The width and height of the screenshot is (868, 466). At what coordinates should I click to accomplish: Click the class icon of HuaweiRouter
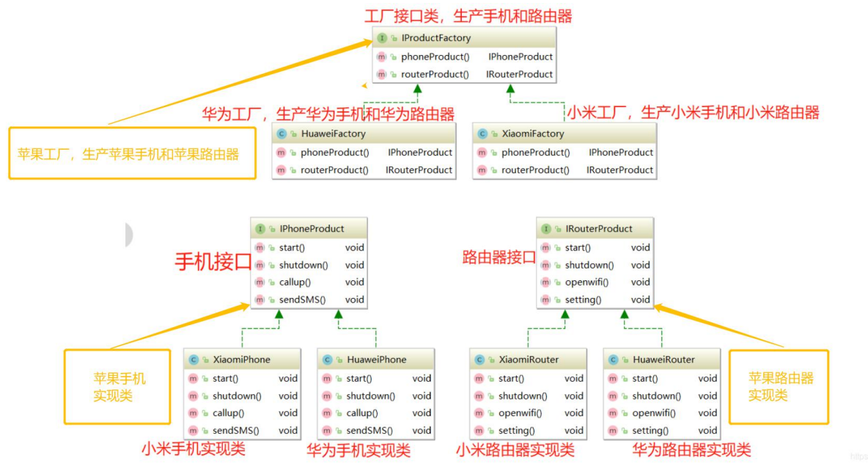click(613, 360)
